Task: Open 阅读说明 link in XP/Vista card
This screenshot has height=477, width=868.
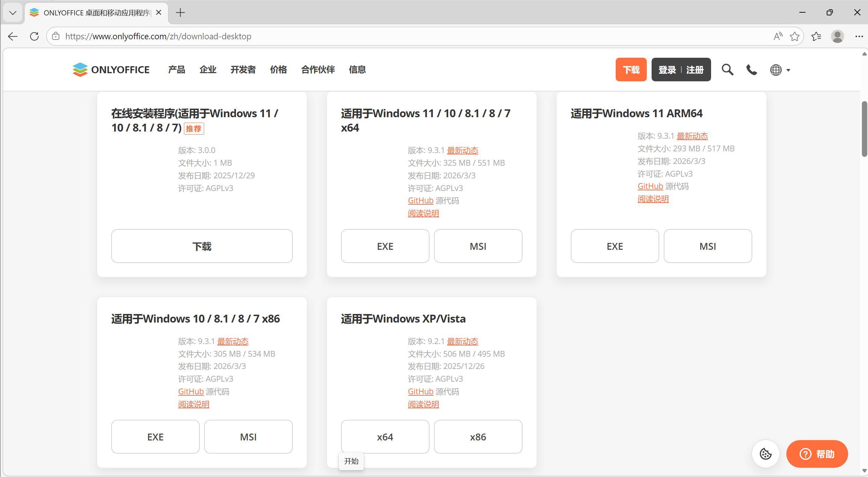Action: 423,404
